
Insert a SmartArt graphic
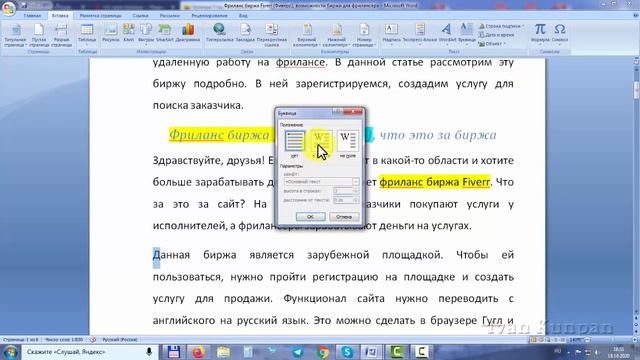tap(164, 33)
